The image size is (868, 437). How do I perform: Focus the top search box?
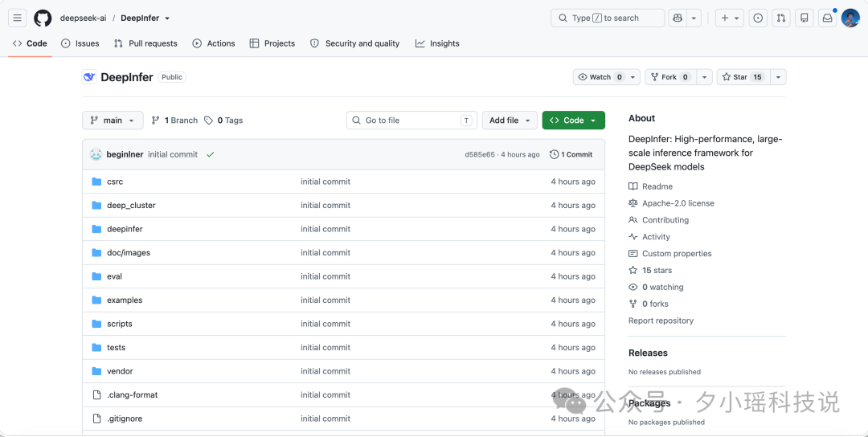pos(608,18)
